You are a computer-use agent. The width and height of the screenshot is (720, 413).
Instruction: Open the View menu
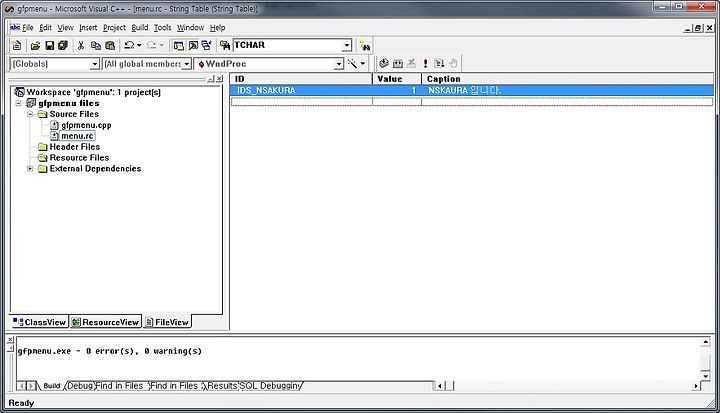coord(65,28)
